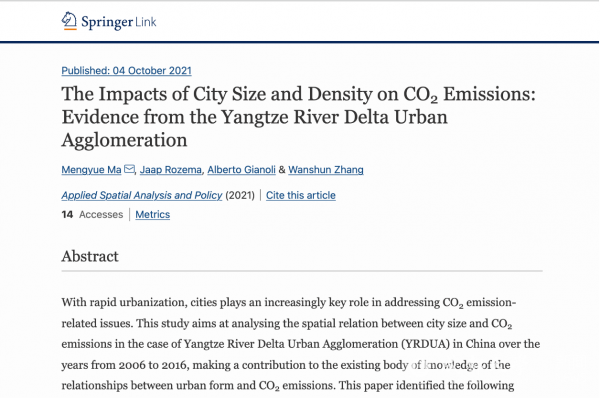600x398 pixels.
Task: Open author Mengyue Ma's profile
Action: pos(91,170)
